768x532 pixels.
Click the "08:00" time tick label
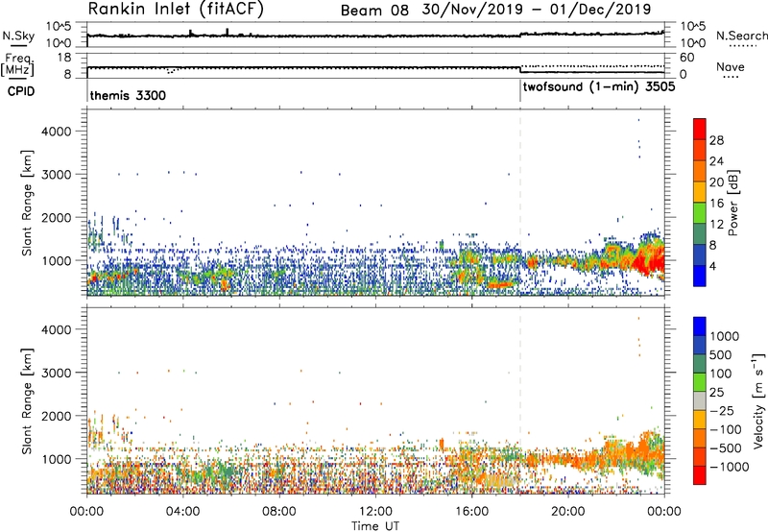click(x=279, y=512)
